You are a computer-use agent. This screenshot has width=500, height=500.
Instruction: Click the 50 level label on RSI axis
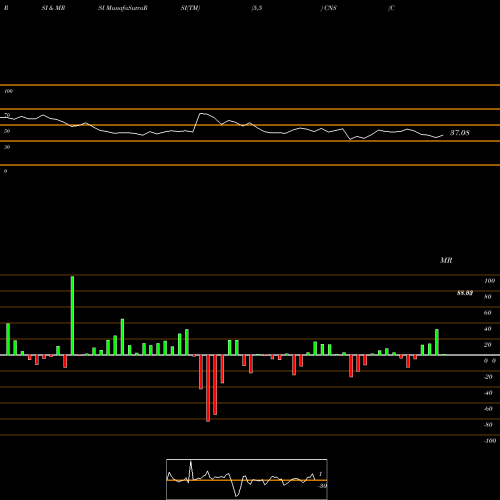click(x=7, y=131)
